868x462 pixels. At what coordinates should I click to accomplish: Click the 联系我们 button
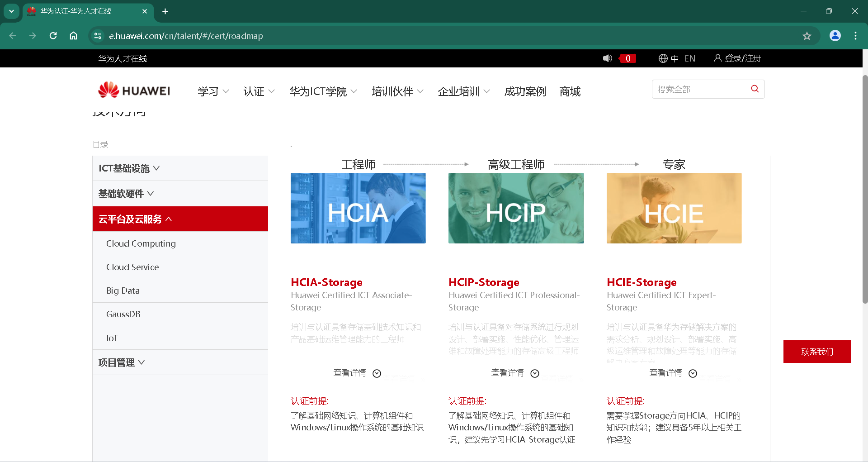click(x=817, y=352)
